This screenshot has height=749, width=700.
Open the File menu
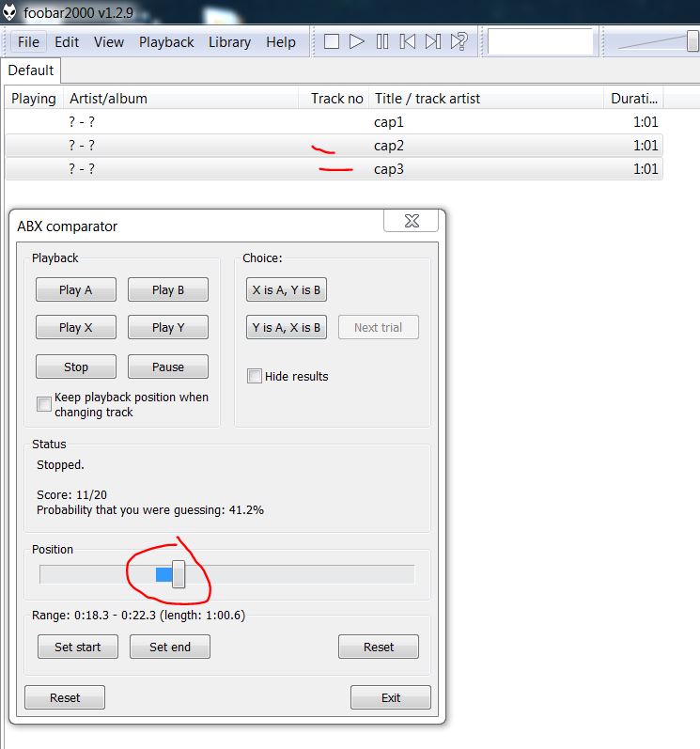click(x=28, y=42)
